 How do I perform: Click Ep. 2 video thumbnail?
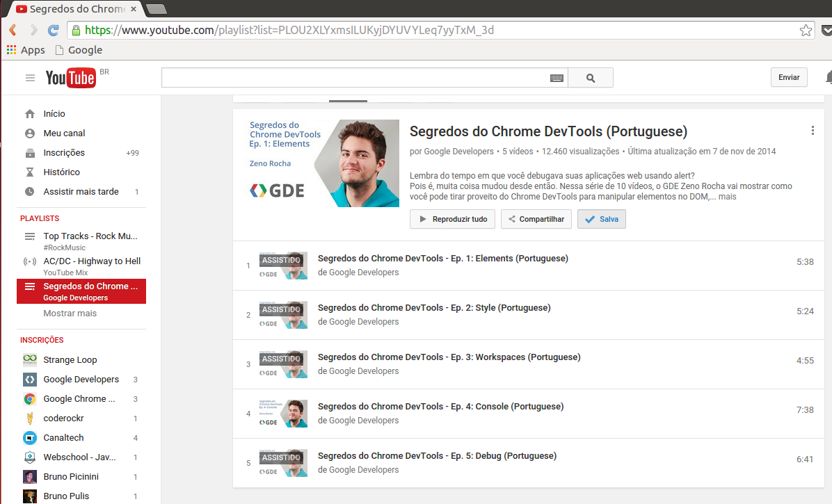[x=283, y=315]
